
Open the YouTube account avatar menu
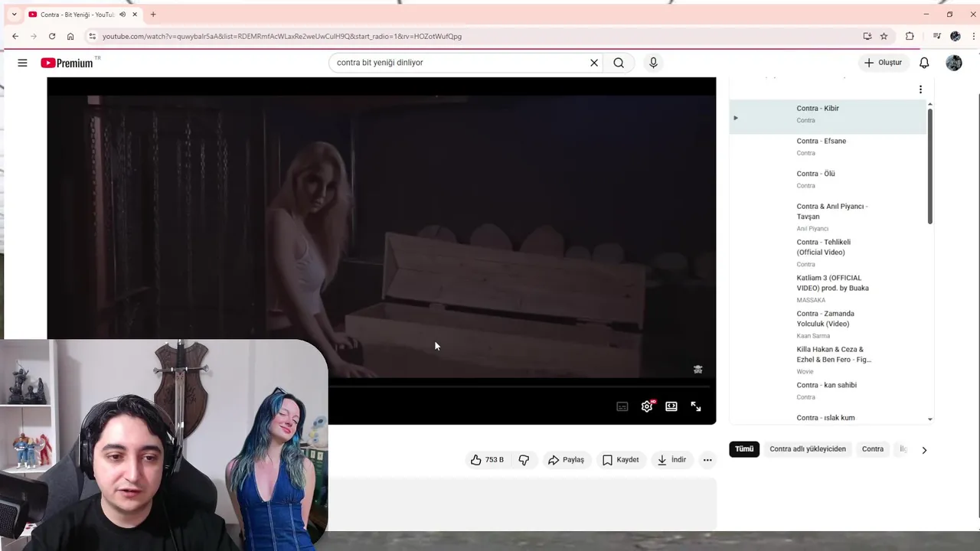point(954,63)
